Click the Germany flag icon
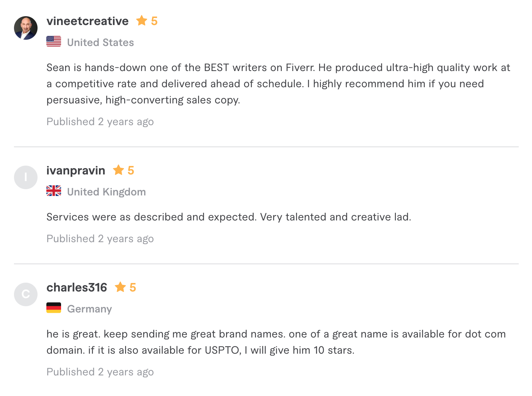The image size is (532, 396). [x=54, y=308]
